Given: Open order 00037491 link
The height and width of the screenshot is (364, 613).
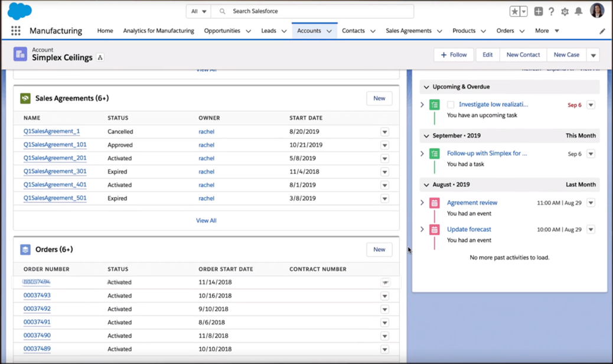Looking at the screenshot, I should [x=37, y=322].
